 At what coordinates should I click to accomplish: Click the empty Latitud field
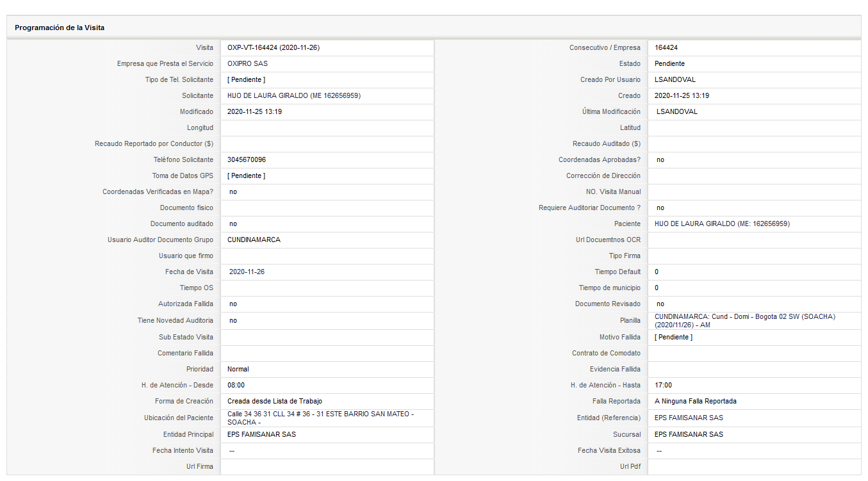tap(754, 128)
